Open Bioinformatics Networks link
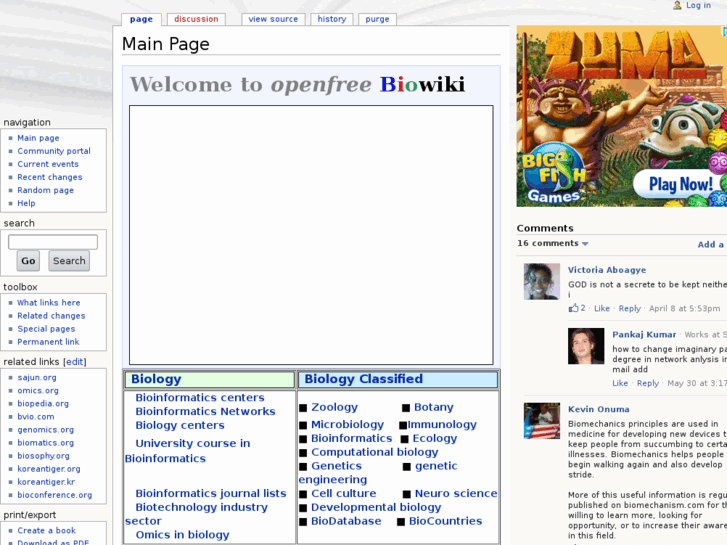 (205, 411)
